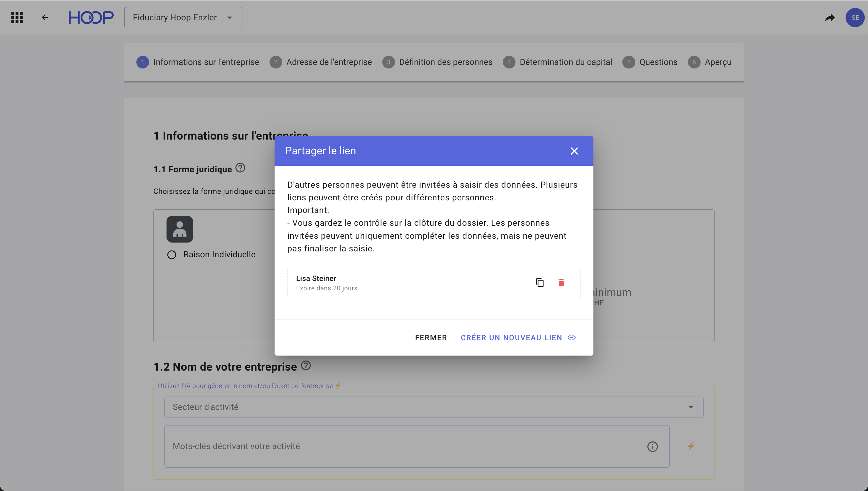Viewport: 868px width, 491px height.
Task: Delete Lisa Steiner's shared link
Action: [561, 283]
